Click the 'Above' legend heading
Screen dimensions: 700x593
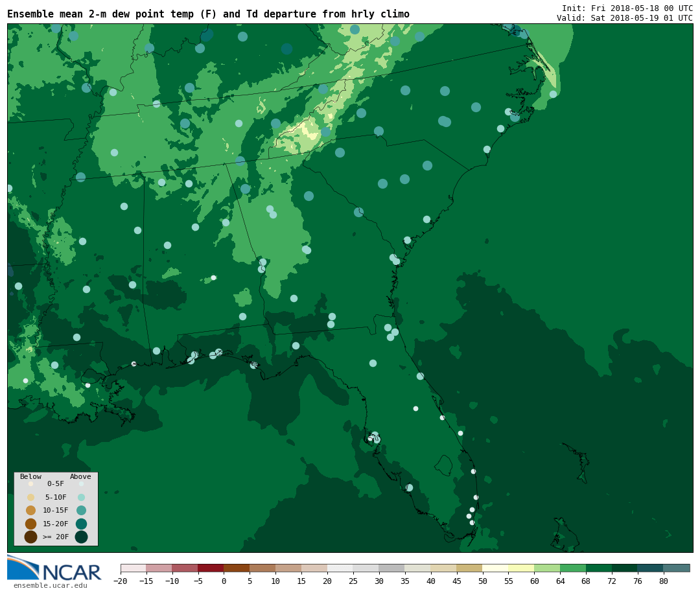tap(80, 476)
